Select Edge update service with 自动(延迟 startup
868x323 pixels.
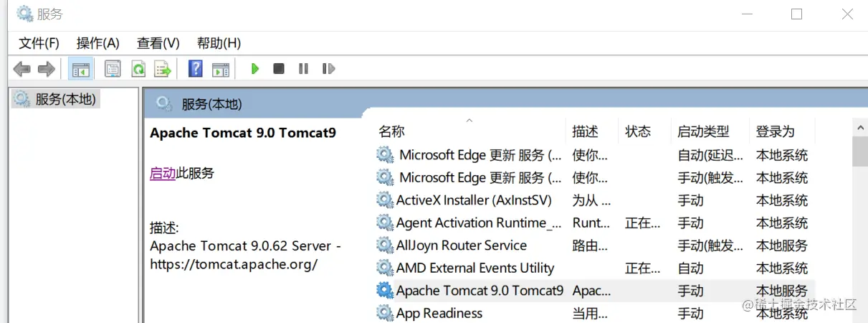pyautogui.click(x=480, y=154)
